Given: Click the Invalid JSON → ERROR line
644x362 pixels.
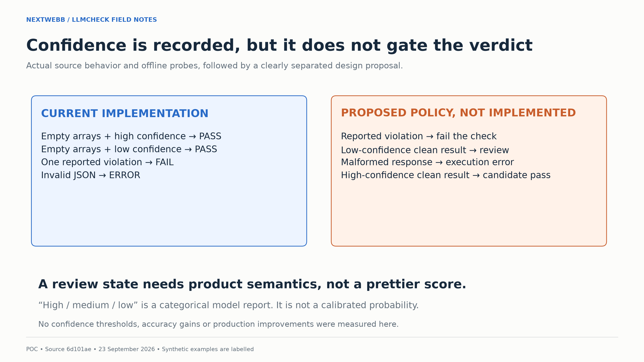Looking at the screenshot, I should coord(90,175).
